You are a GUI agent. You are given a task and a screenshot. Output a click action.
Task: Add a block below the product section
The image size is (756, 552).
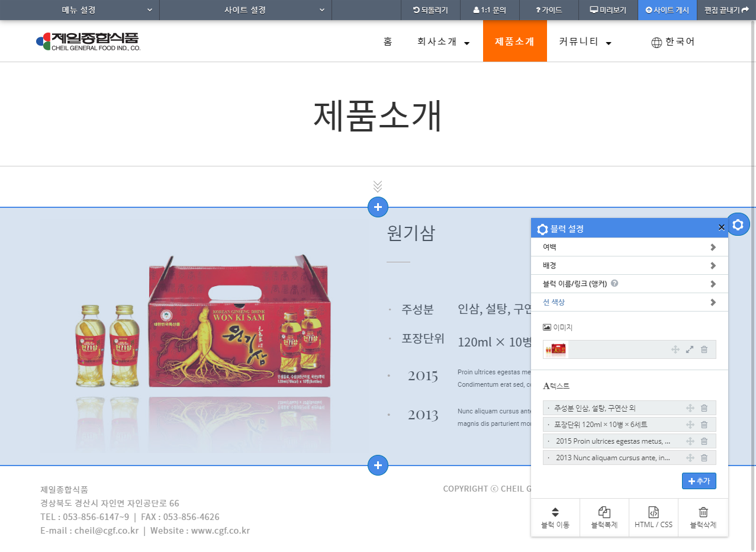pyautogui.click(x=378, y=465)
